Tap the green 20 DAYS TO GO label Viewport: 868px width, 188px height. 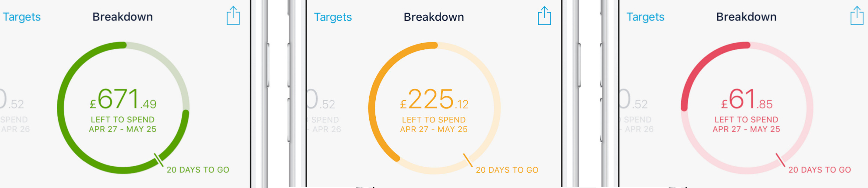[198, 170]
